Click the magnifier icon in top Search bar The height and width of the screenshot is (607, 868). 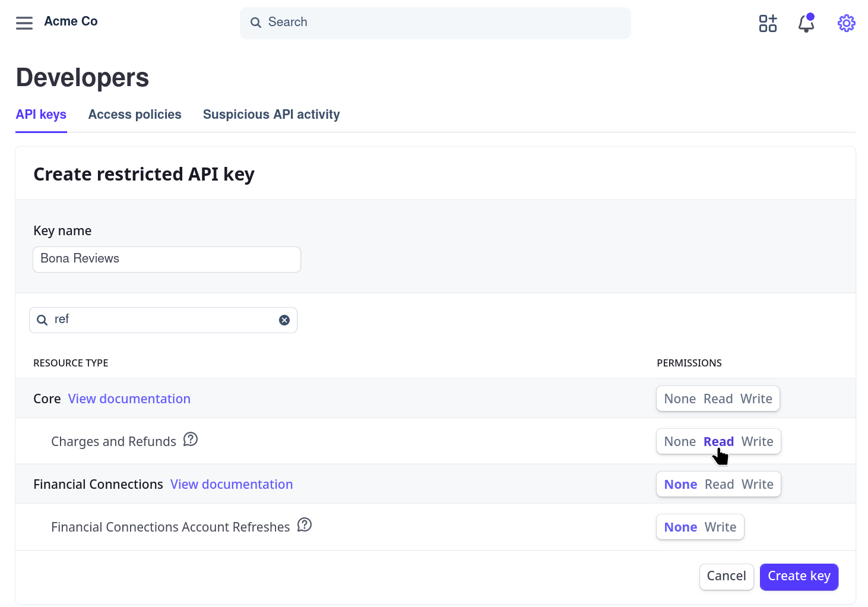pyautogui.click(x=256, y=23)
